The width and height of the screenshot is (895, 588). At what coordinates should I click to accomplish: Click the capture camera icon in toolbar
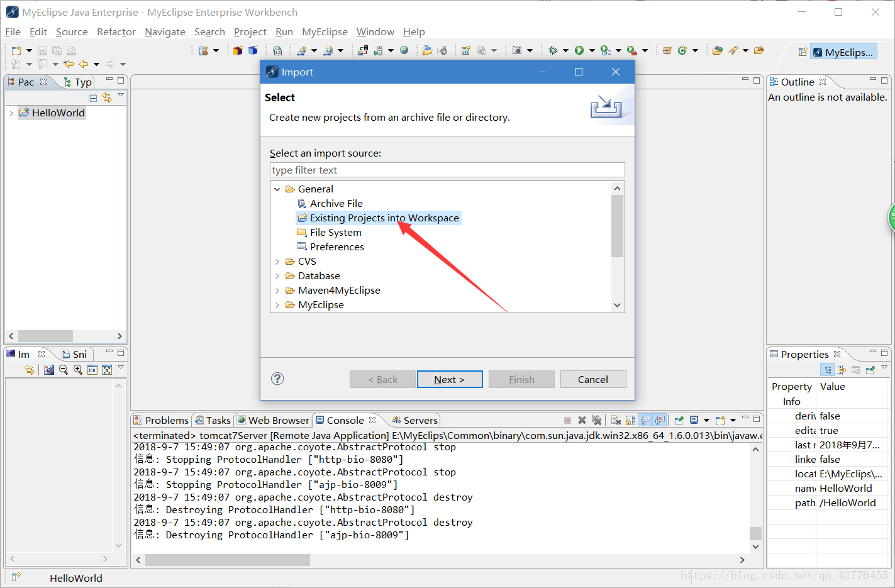517,50
